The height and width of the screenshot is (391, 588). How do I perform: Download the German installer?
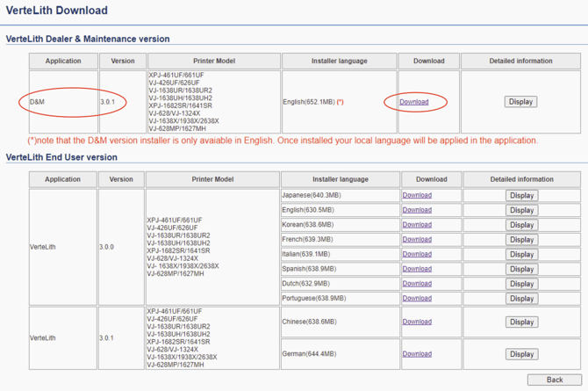pos(417,354)
